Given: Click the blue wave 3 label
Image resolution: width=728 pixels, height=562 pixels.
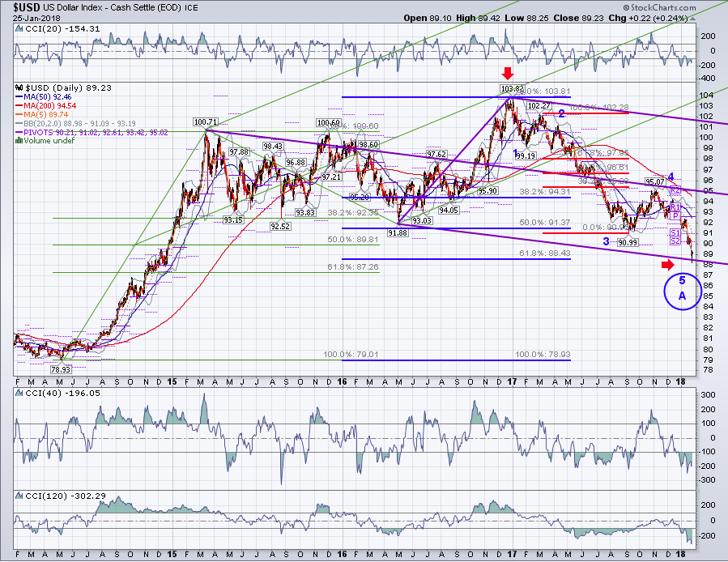Looking at the screenshot, I should 606,241.
